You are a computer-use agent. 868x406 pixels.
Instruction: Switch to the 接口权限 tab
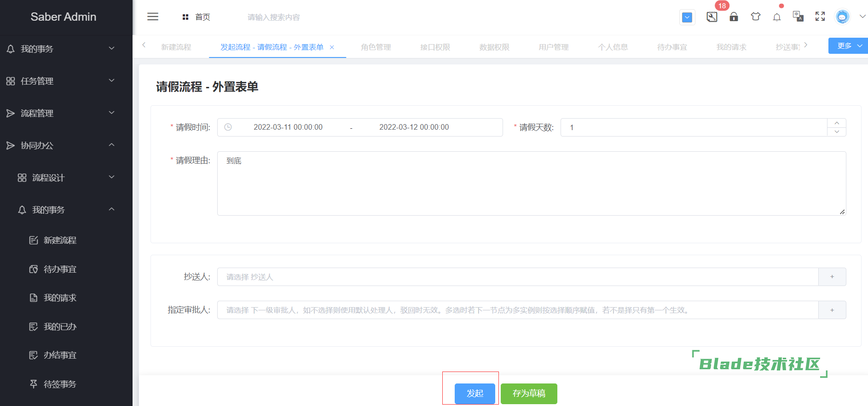[435, 47]
